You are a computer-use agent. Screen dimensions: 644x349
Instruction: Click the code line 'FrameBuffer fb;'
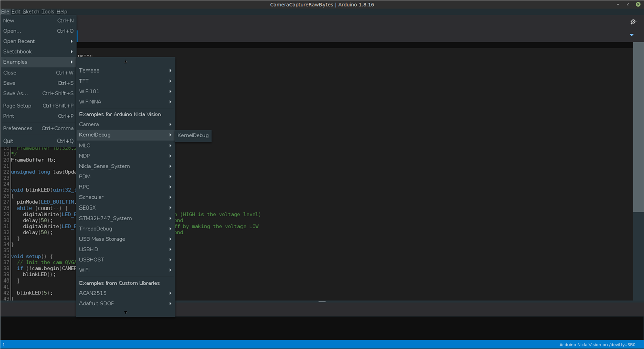tap(33, 160)
